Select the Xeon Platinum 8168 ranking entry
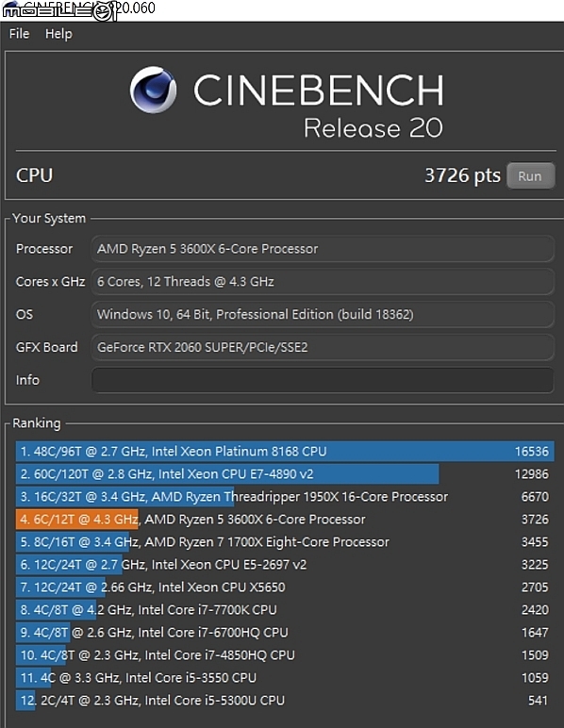The width and height of the screenshot is (564, 728). point(285,452)
